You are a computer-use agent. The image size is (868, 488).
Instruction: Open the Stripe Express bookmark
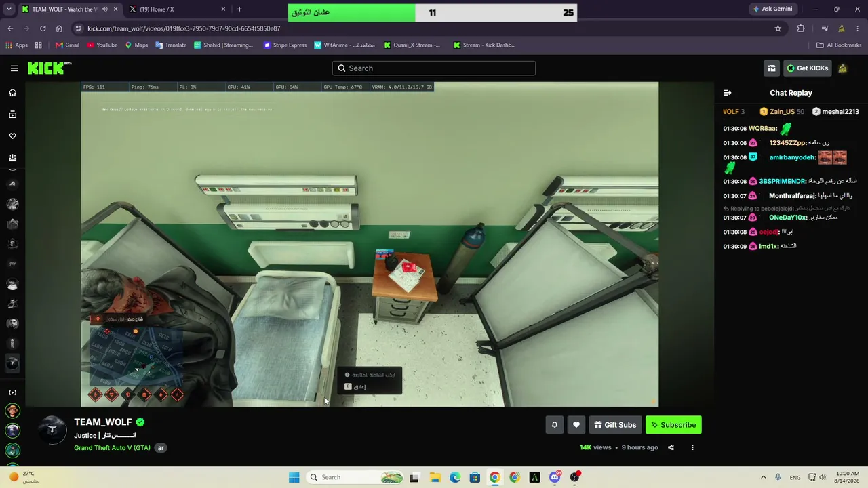point(285,45)
